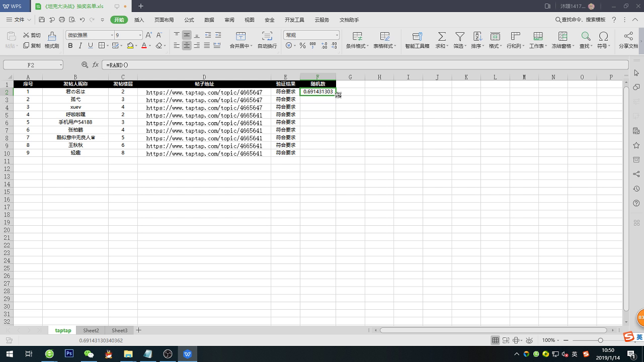Click the fill color bucket icon

click(130, 46)
